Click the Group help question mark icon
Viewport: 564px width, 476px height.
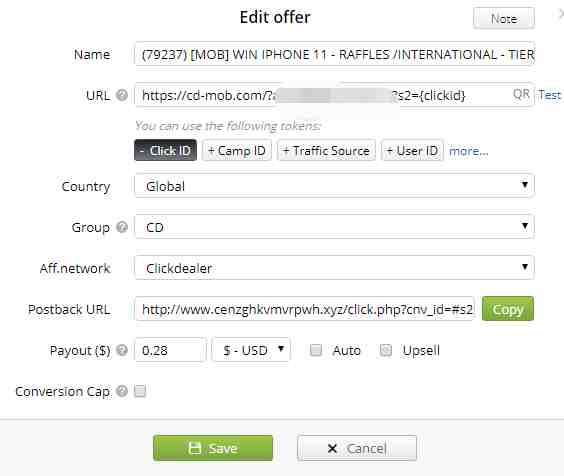(122, 227)
